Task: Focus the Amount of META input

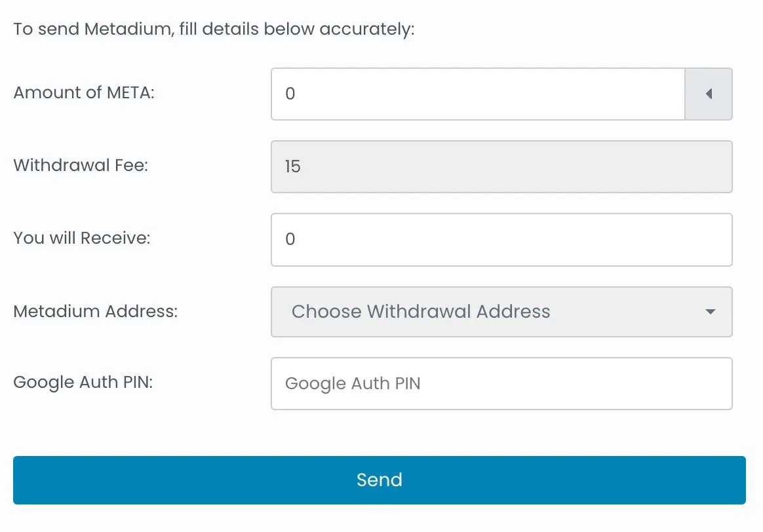Action: [x=478, y=94]
